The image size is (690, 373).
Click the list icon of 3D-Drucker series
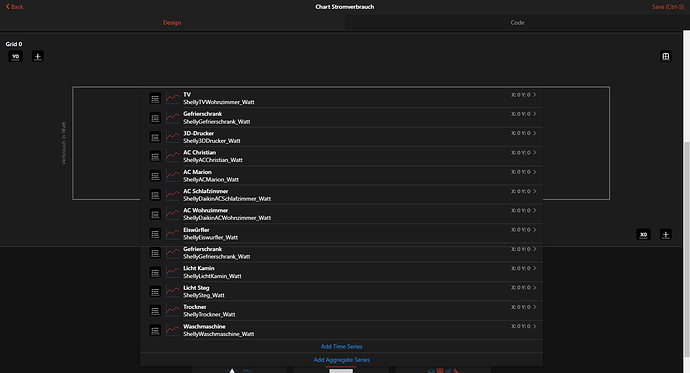point(155,137)
